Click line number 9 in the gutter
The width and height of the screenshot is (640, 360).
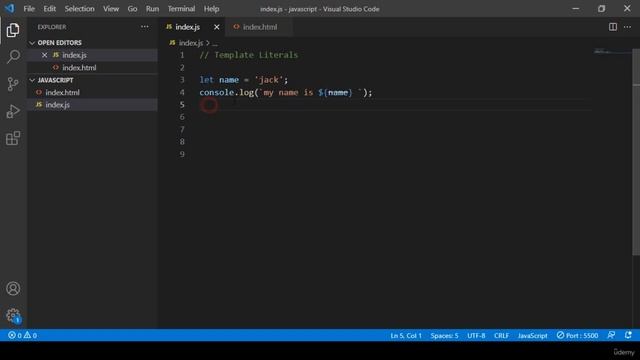[x=182, y=154]
